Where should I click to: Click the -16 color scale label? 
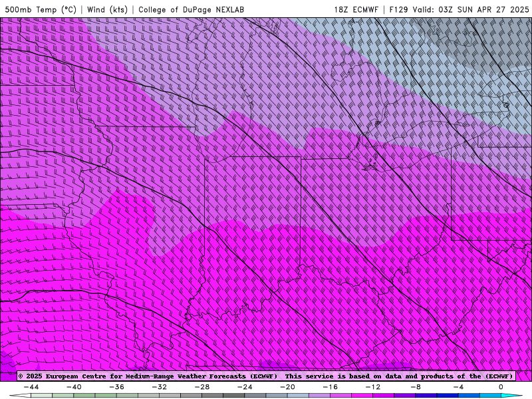[331, 387]
